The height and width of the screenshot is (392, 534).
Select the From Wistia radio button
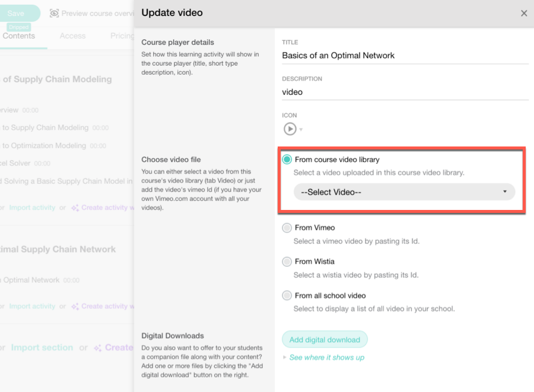click(x=287, y=262)
